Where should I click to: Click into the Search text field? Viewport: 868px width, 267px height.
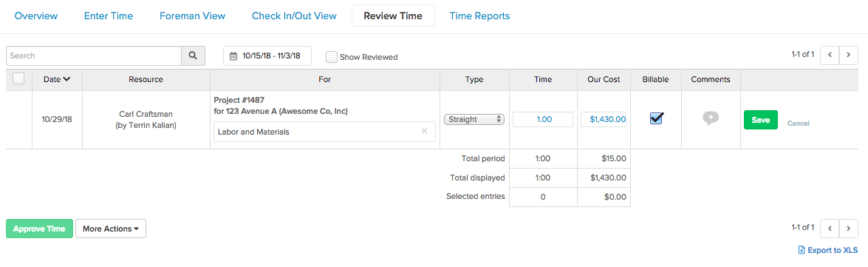(x=94, y=56)
